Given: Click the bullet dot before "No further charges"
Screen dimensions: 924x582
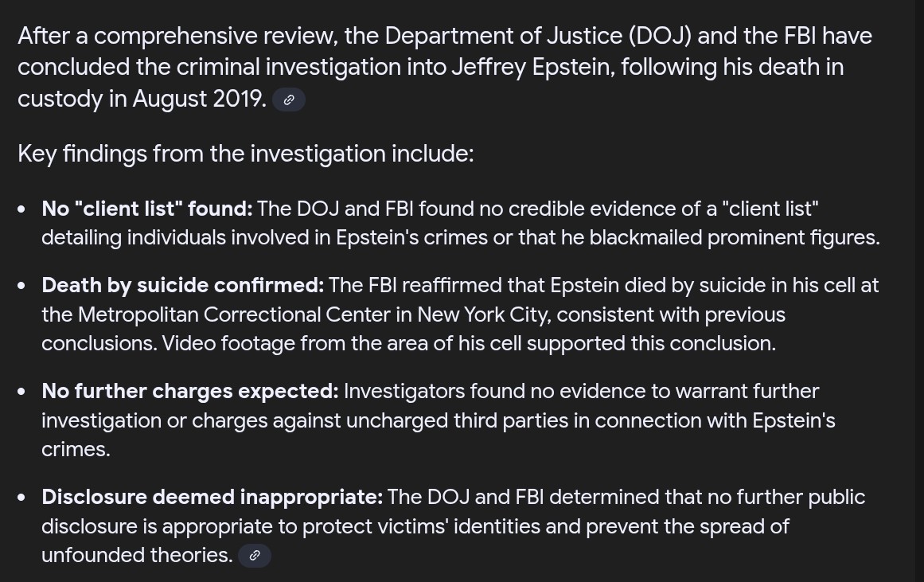Looking at the screenshot, I should tap(21, 392).
